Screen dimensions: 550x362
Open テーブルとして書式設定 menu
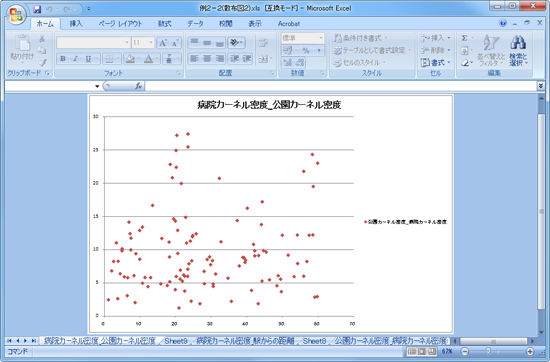coord(372,50)
